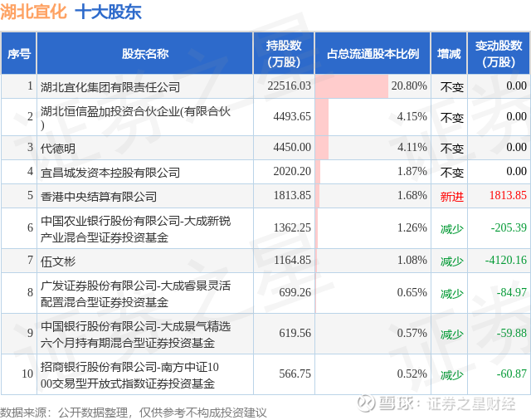This screenshot has height=420, width=531.
Task: Select the 大成景气精选 fund name
Action: [135, 335]
